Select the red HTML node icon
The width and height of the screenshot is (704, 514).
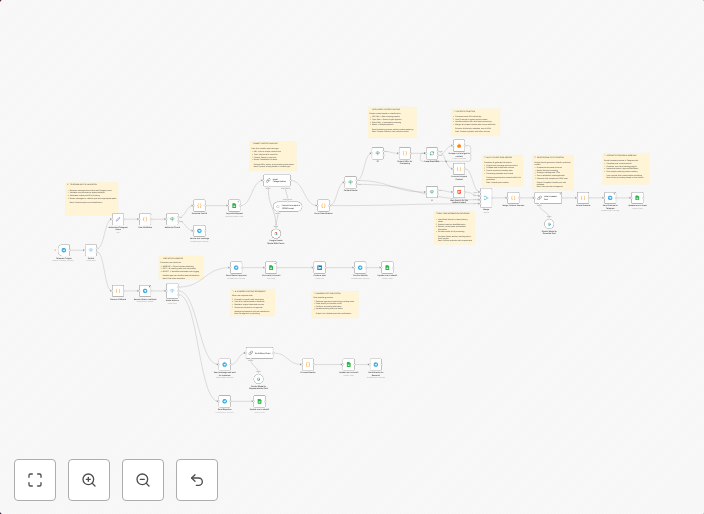click(x=458, y=191)
